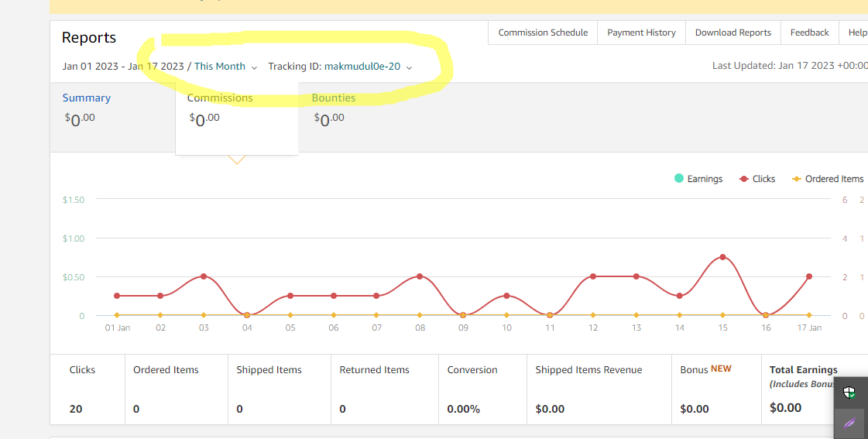
Task: Click the clicks total value 20
Action: coord(76,409)
